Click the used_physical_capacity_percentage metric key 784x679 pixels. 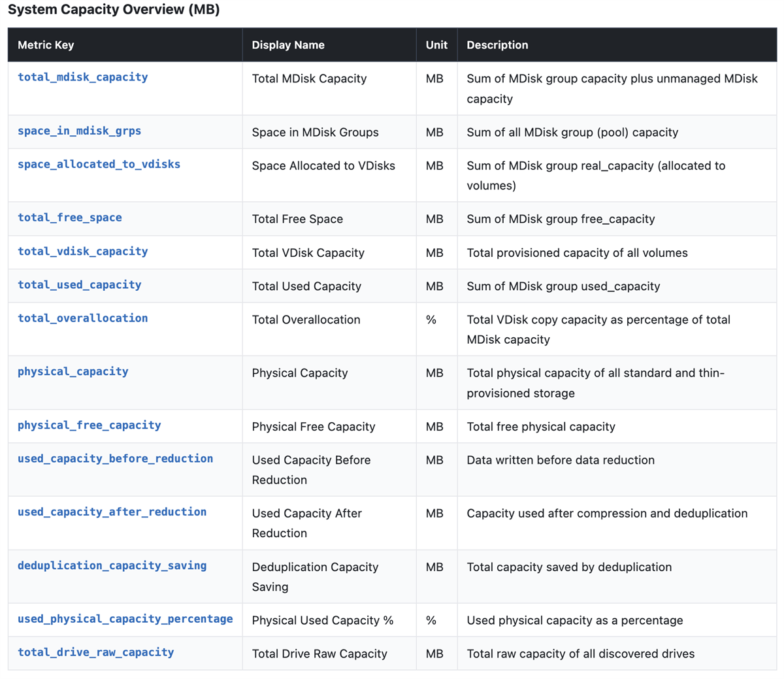125,618
